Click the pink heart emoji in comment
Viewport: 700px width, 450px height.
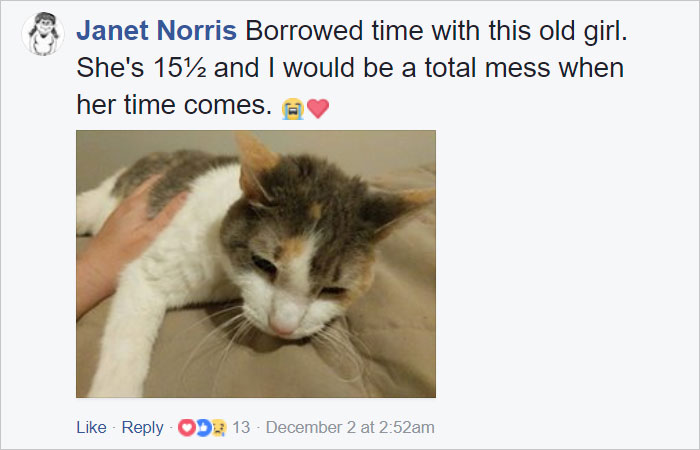[318, 109]
